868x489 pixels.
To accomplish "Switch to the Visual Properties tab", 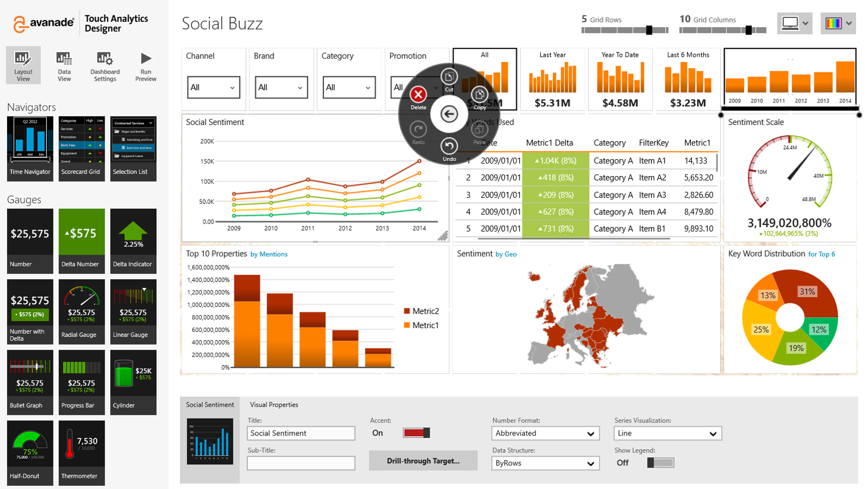I will coord(274,405).
